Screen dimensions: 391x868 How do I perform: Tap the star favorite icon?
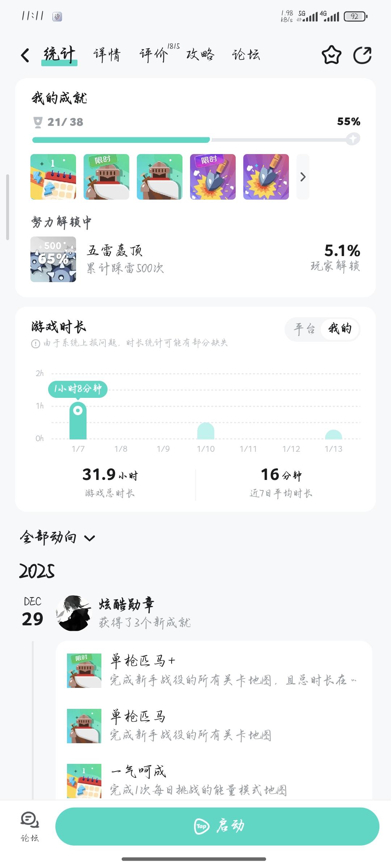pyautogui.click(x=331, y=55)
